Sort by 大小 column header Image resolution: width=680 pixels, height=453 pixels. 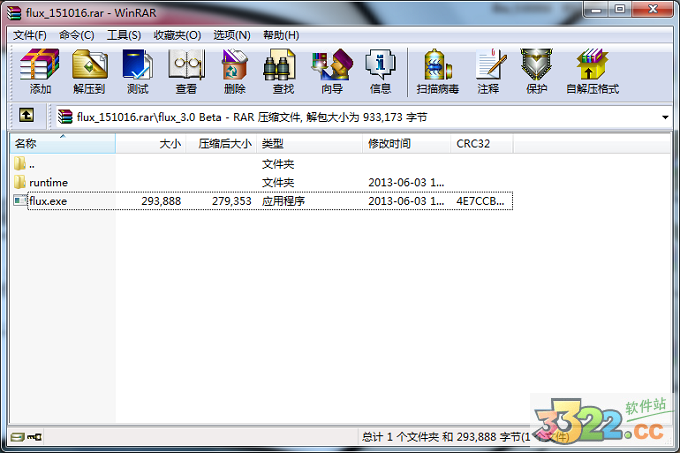pos(151,143)
